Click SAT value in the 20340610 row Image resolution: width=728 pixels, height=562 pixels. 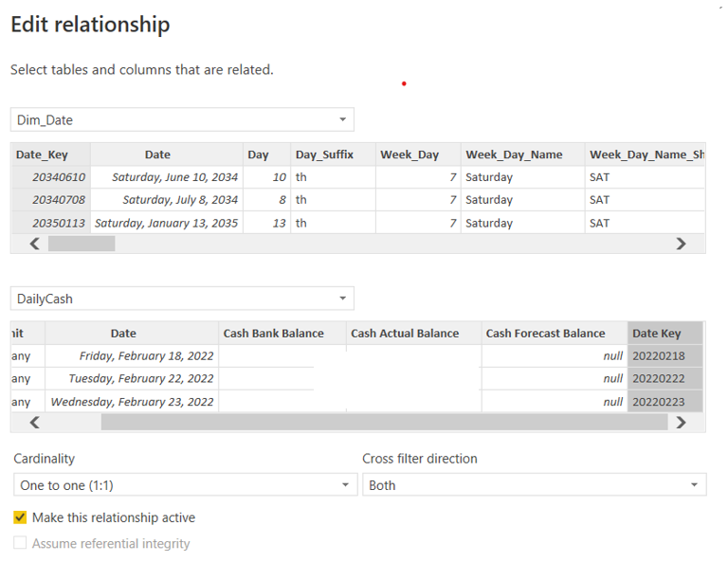(645, 177)
